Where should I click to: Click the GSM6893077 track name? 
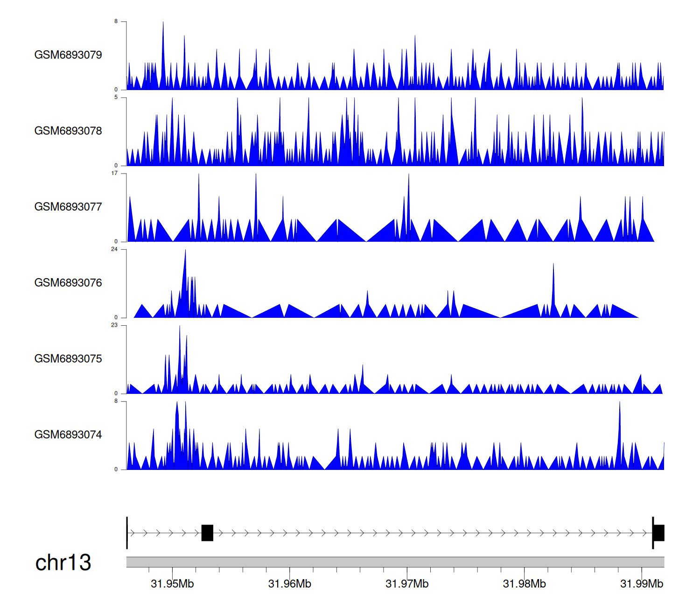coord(68,207)
